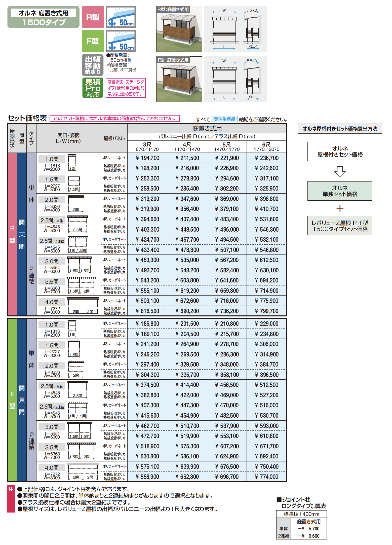The width and height of the screenshot is (392, 545).
Task: Click the price ¥530,700 cell
Action: tap(266, 416)
